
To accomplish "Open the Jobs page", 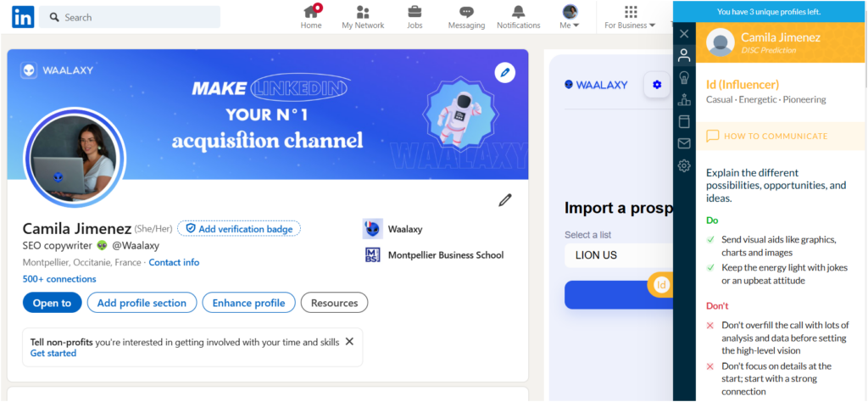I will (x=415, y=17).
